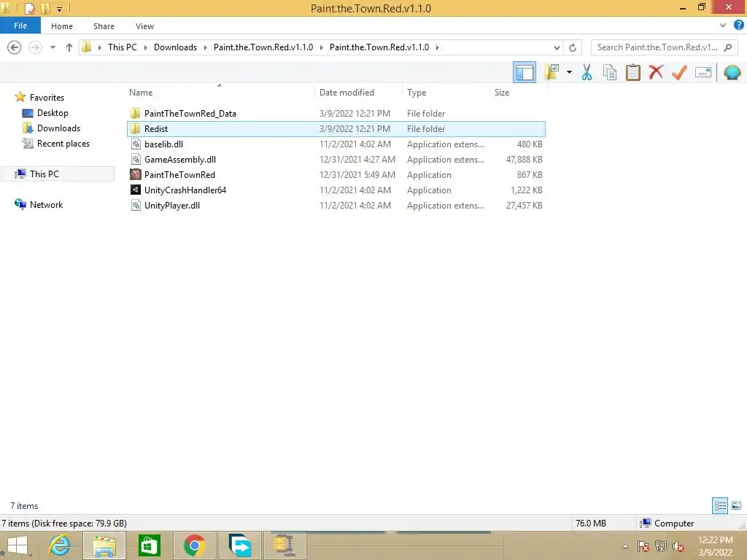This screenshot has height=560, width=747.
Task: Go back with the Back arrow
Action: point(15,47)
